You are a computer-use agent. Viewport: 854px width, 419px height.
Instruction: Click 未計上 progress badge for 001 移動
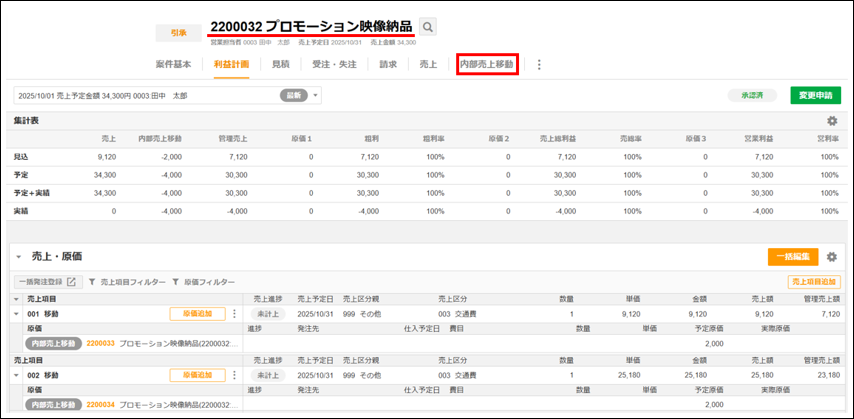[x=268, y=314]
